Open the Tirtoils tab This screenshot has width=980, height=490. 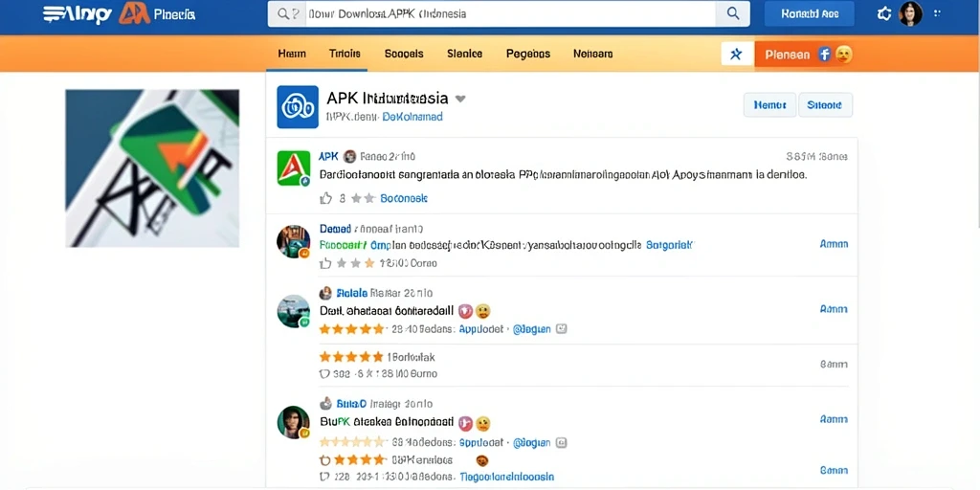tap(345, 54)
